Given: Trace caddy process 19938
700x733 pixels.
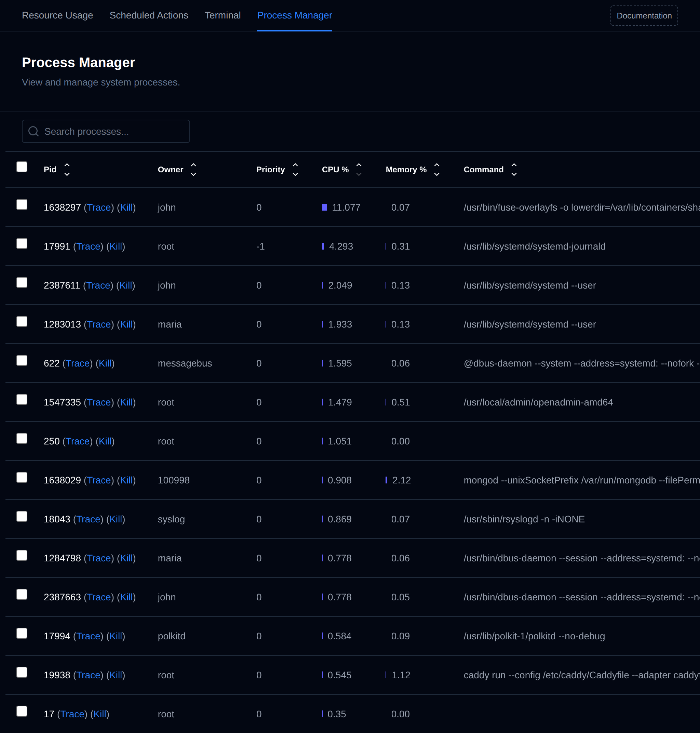Looking at the screenshot, I should click(89, 676).
